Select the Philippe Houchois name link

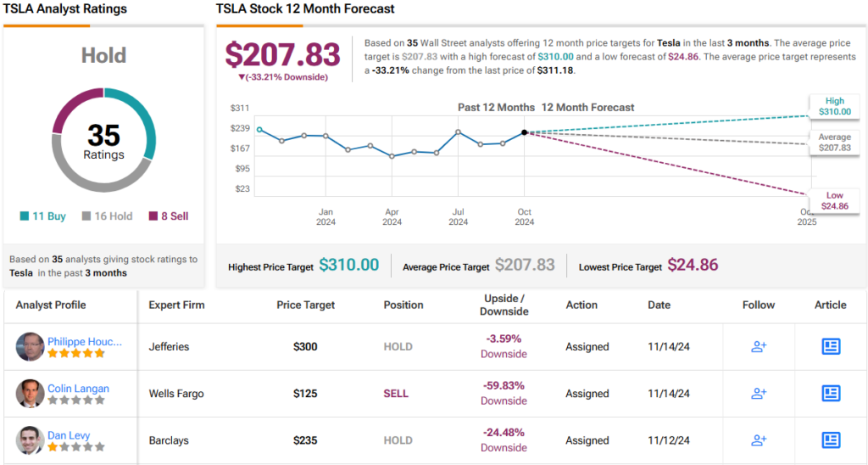pyautogui.click(x=85, y=342)
